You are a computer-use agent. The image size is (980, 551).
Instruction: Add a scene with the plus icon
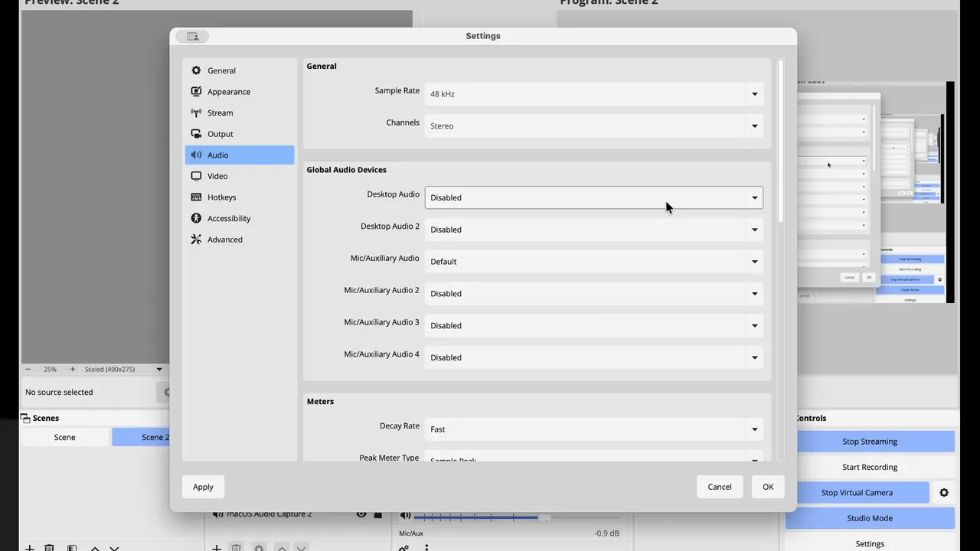(x=30, y=548)
